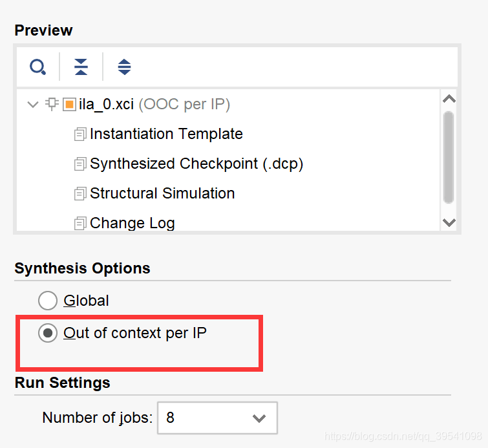Click the Structural Simulation file icon
The width and height of the screenshot is (488, 448).
(x=80, y=194)
